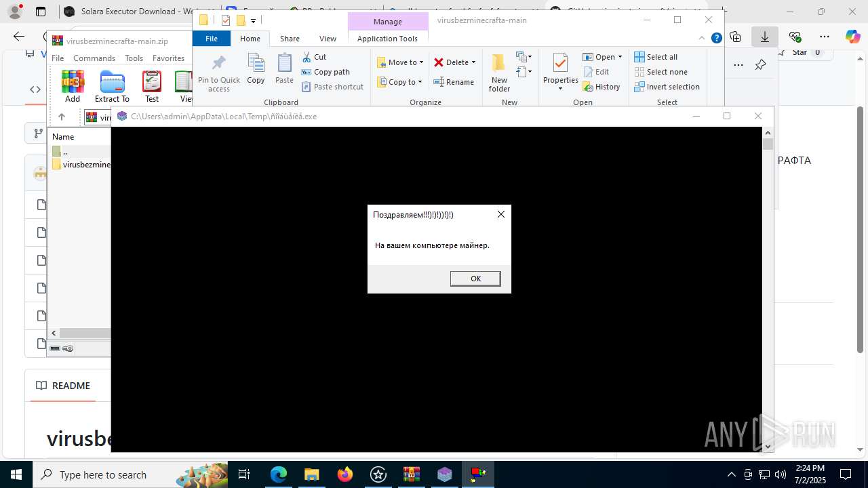The image size is (868, 488).
Task: Click the Copilot icon in browser toolbar
Action: pyautogui.click(x=852, y=37)
